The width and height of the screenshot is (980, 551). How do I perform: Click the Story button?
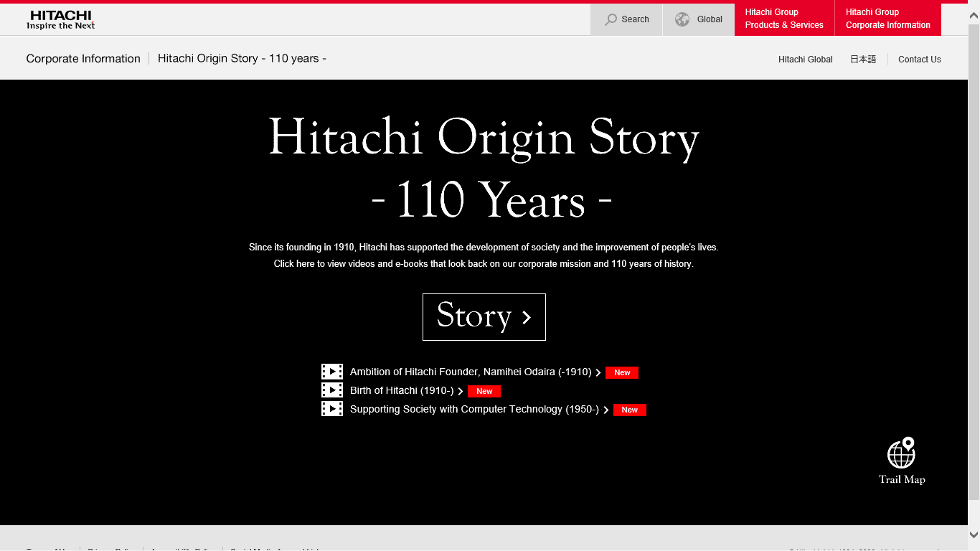click(x=484, y=316)
